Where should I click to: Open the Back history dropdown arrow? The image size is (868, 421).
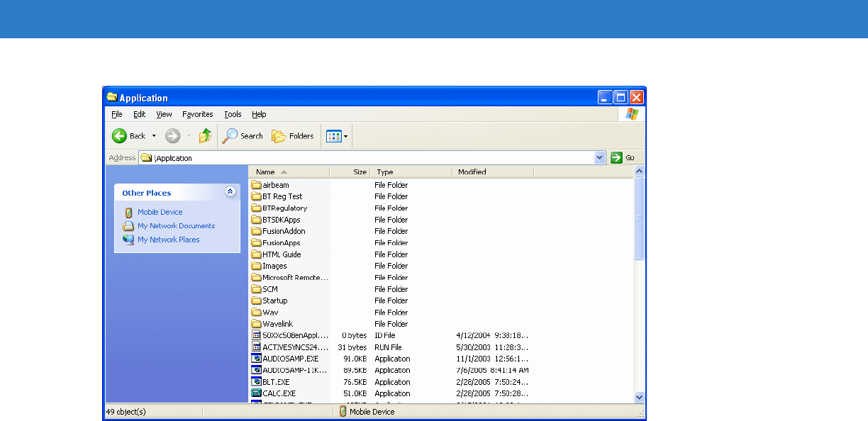click(154, 136)
